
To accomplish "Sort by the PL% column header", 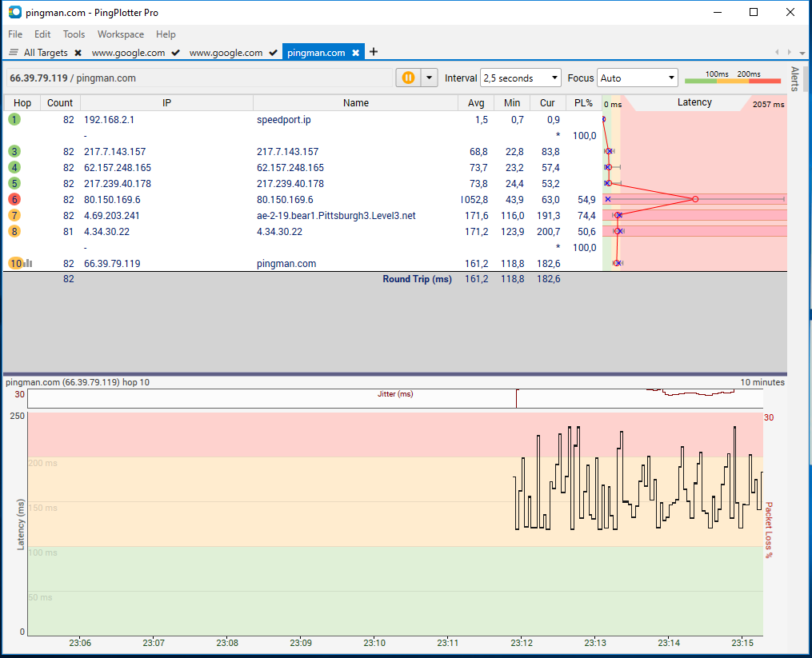I will click(584, 103).
